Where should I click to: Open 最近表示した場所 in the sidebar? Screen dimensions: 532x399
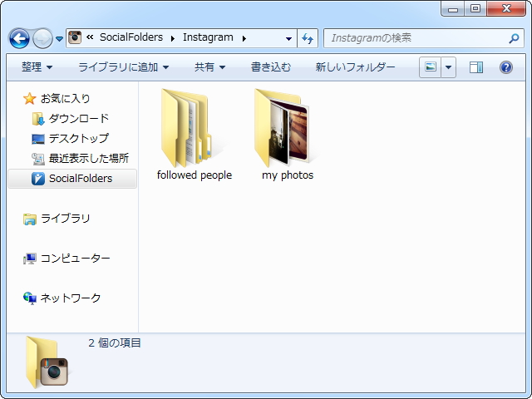tap(89, 158)
